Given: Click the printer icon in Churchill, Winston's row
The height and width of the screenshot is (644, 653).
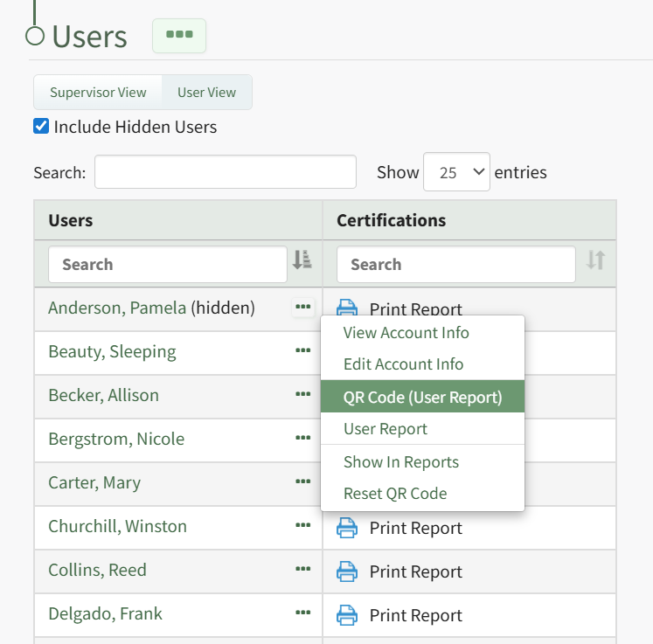Looking at the screenshot, I should tap(347, 528).
